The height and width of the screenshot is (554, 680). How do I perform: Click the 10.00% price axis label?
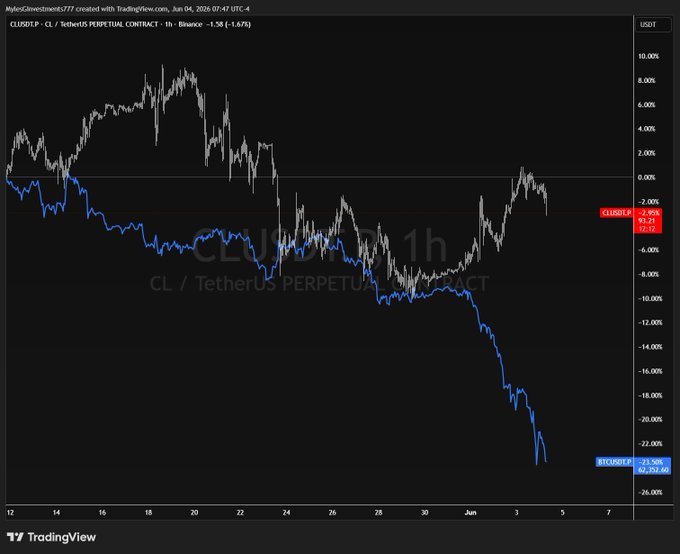(648, 56)
